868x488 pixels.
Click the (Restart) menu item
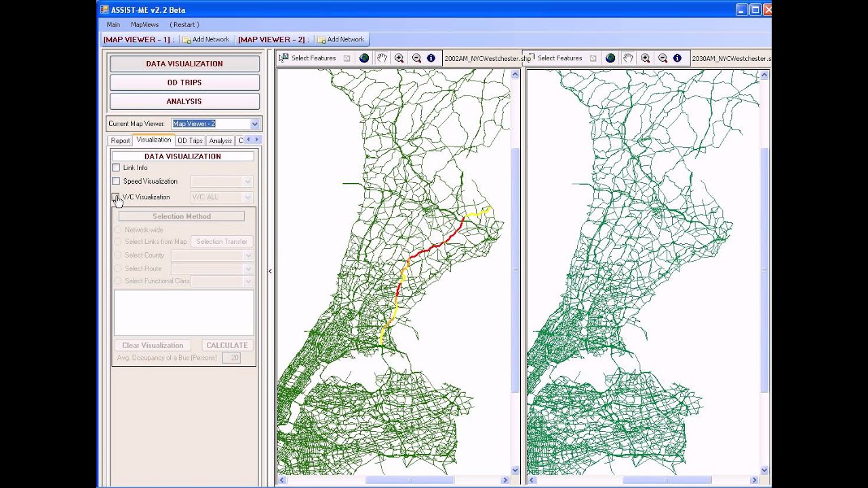click(x=184, y=24)
